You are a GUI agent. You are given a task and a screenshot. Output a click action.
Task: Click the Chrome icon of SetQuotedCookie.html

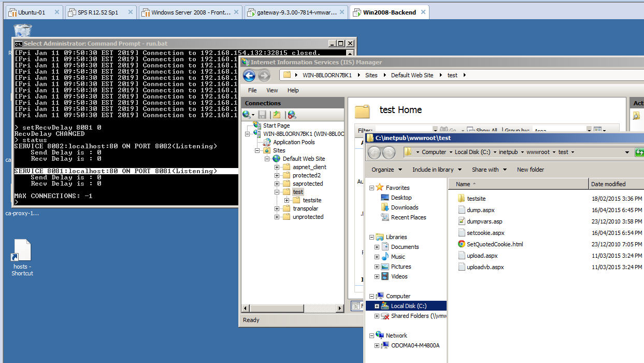462,244
